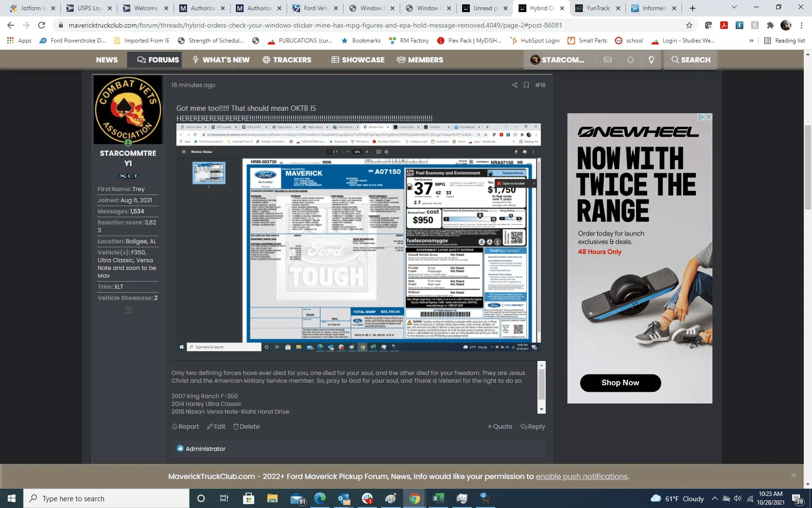Switch to the Informed tab
The image size is (812, 508).
[654, 8]
